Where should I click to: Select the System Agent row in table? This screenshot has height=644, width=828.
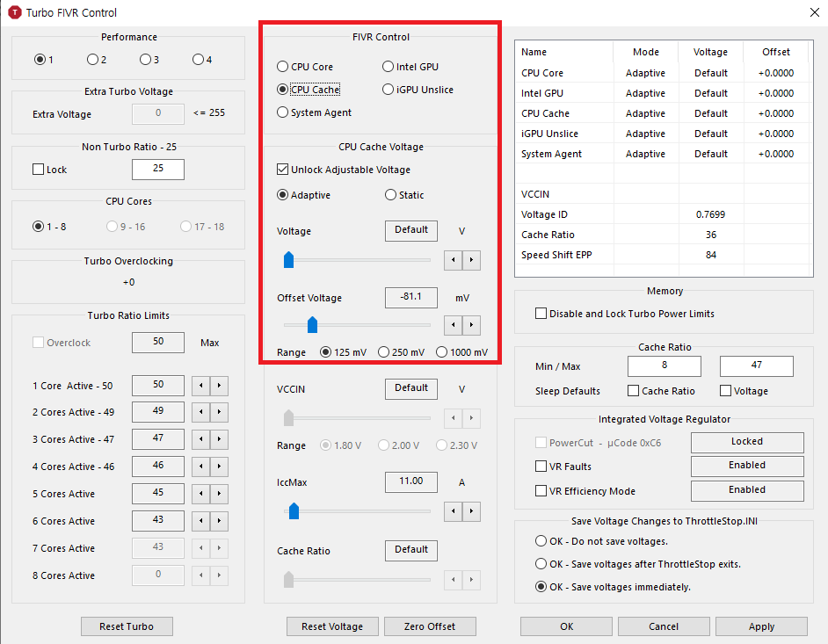664,154
